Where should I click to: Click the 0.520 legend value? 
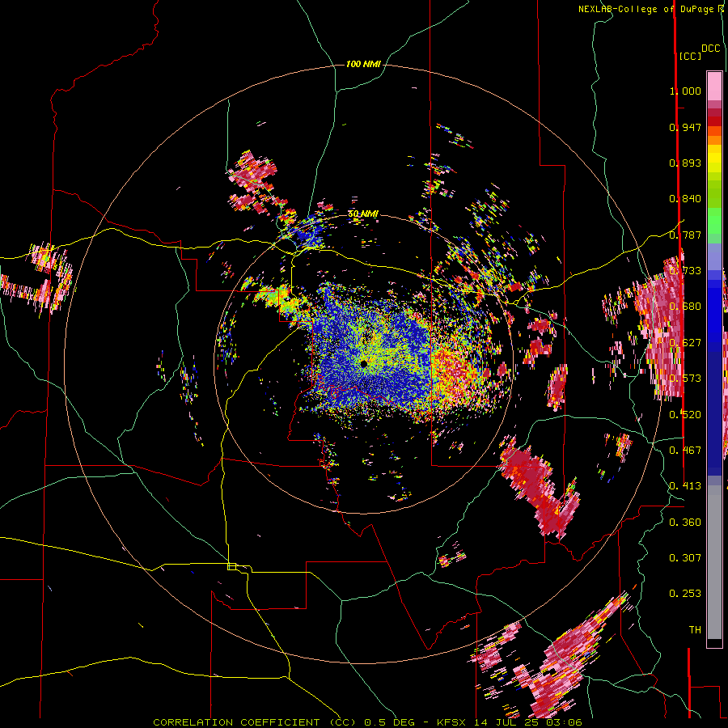tap(685, 415)
